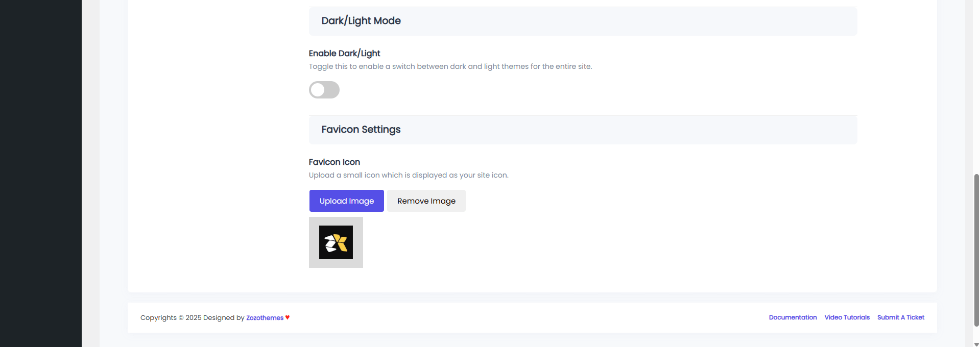This screenshot has width=980, height=347.
Task: Click the Upload Image button
Action: pos(346,201)
